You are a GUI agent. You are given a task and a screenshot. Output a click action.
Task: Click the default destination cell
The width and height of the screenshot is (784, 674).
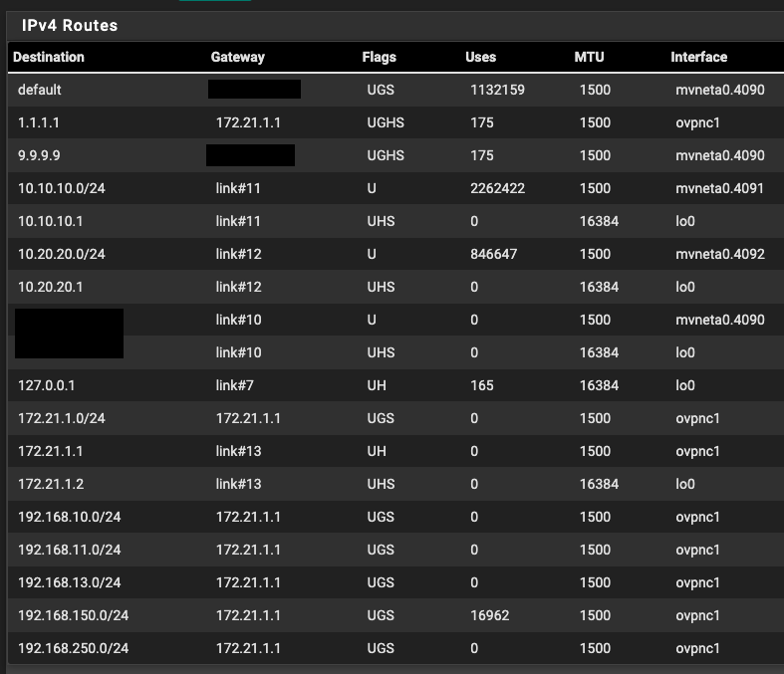pyautogui.click(x=40, y=90)
